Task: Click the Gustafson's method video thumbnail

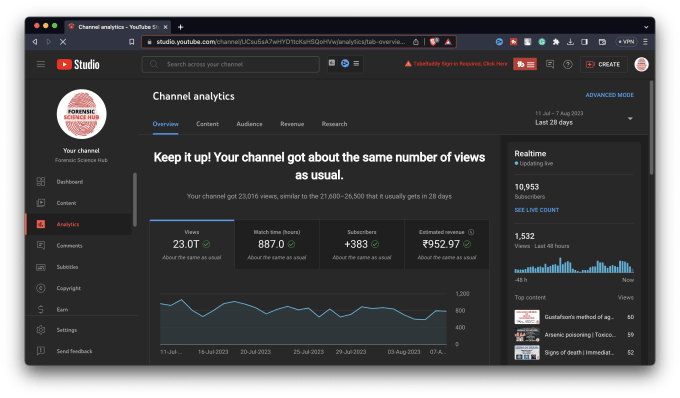Action: coord(527,317)
